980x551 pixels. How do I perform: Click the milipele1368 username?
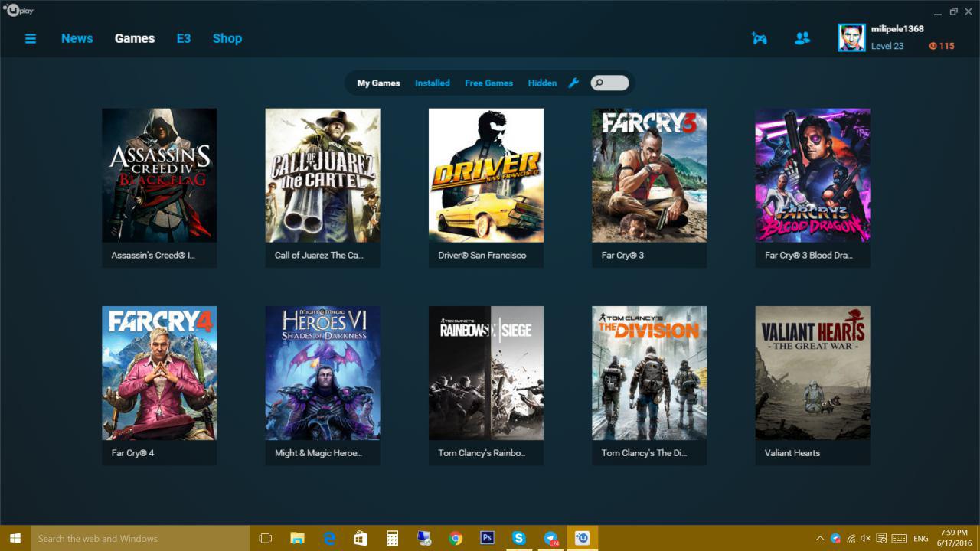(897, 29)
